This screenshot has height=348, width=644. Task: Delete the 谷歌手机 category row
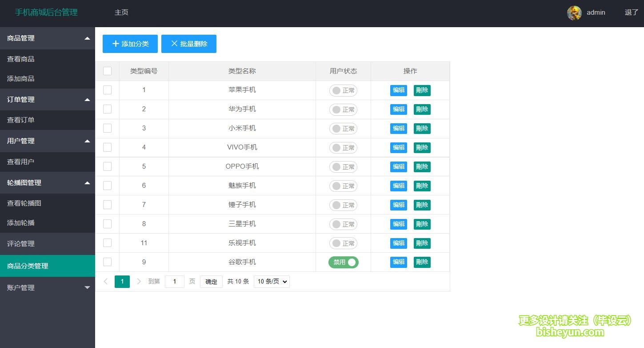(x=422, y=262)
